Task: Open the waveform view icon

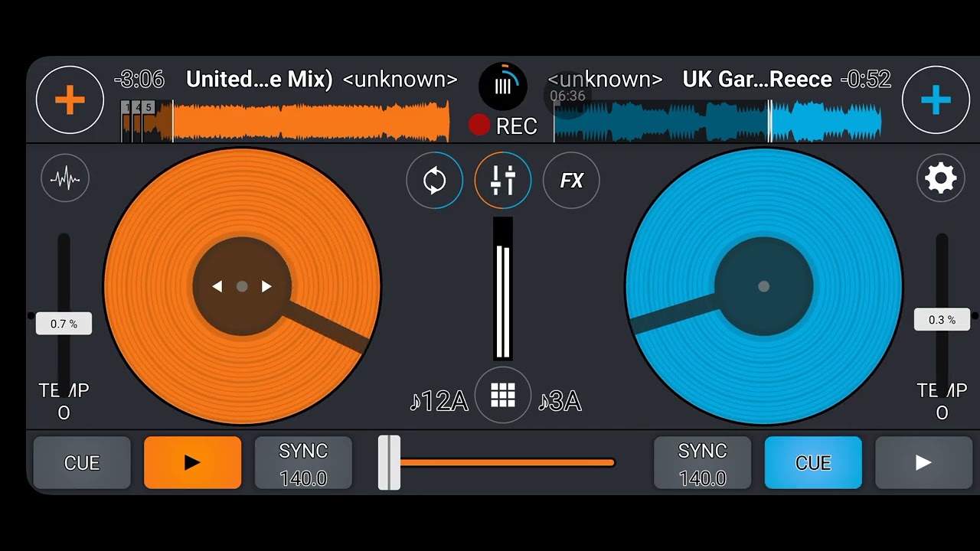Action: coord(65,178)
